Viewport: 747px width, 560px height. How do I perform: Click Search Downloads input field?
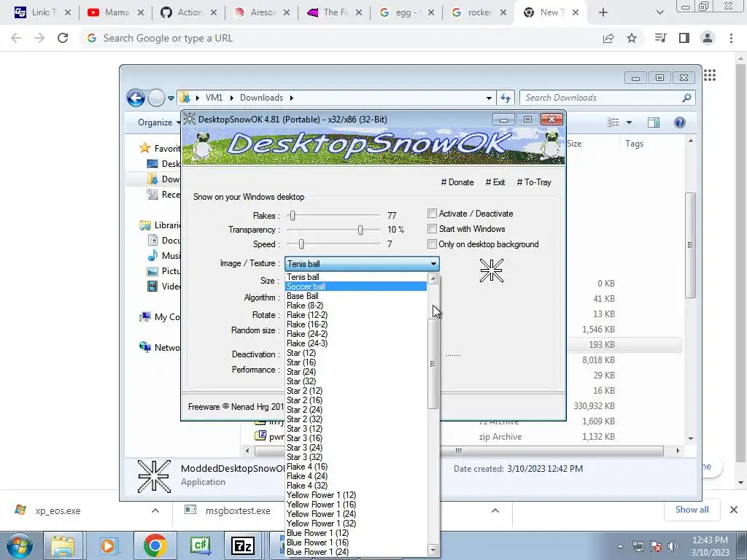pyautogui.click(x=600, y=98)
